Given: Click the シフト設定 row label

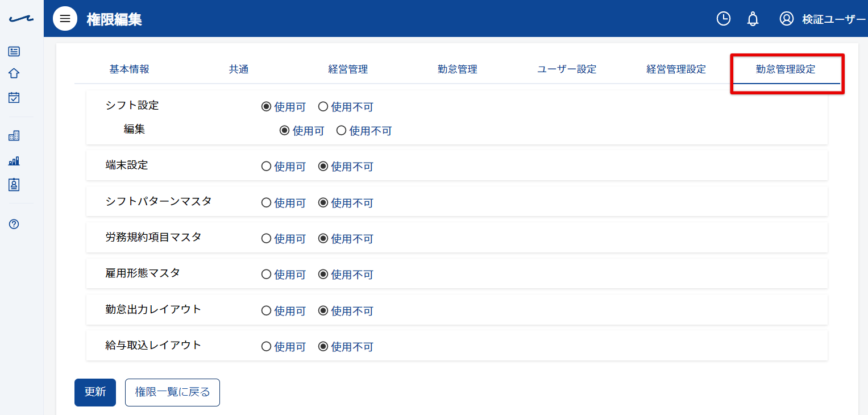Looking at the screenshot, I should [x=132, y=105].
